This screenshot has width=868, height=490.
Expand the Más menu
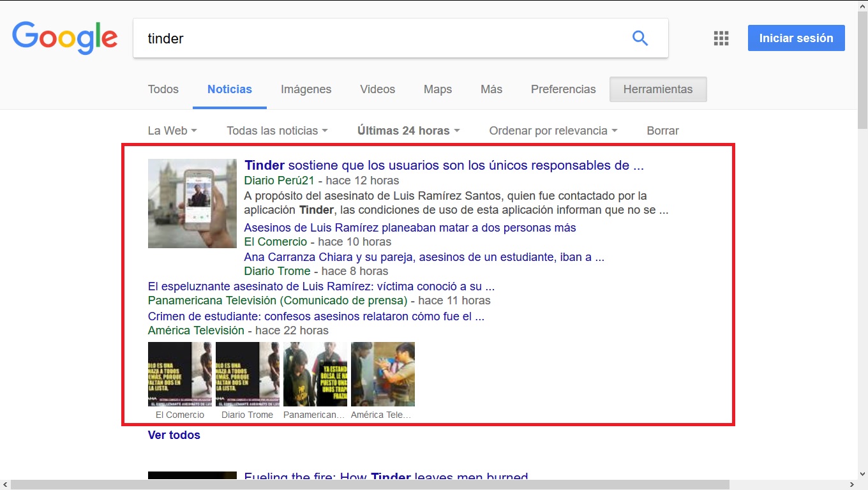pyautogui.click(x=491, y=89)
